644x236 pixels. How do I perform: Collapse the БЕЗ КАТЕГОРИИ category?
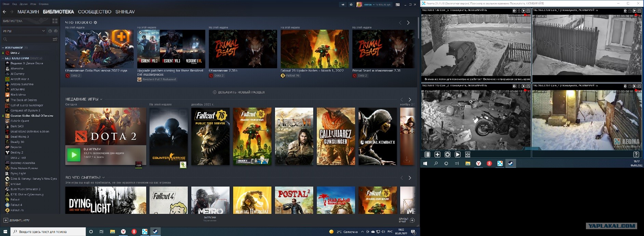point(3,58)
